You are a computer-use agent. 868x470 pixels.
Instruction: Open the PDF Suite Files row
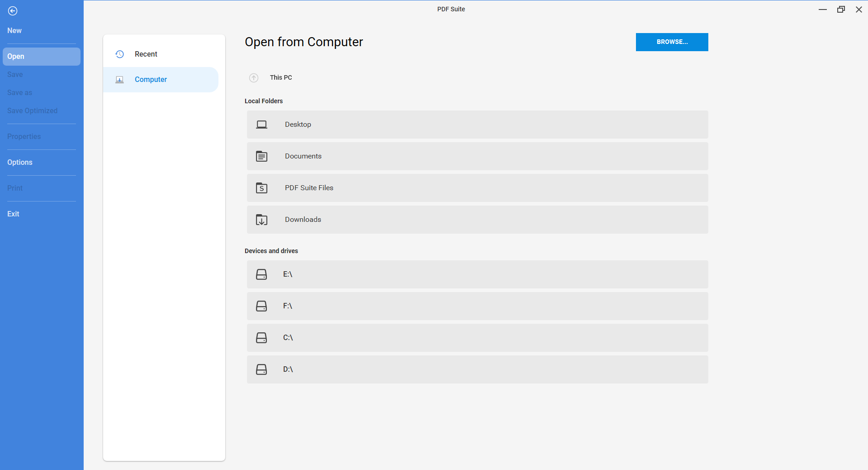477,188
